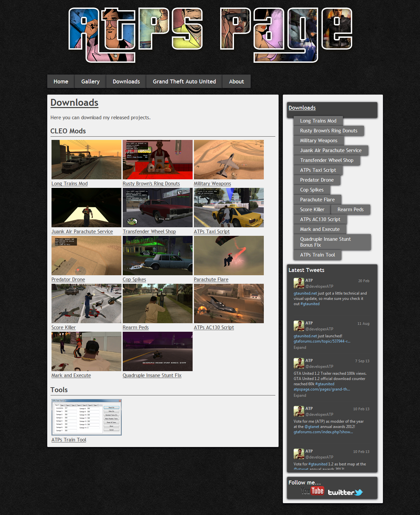Open Rusty Brown's Ring Donuts thumbnail
The image size is (420, 515).
157,160
